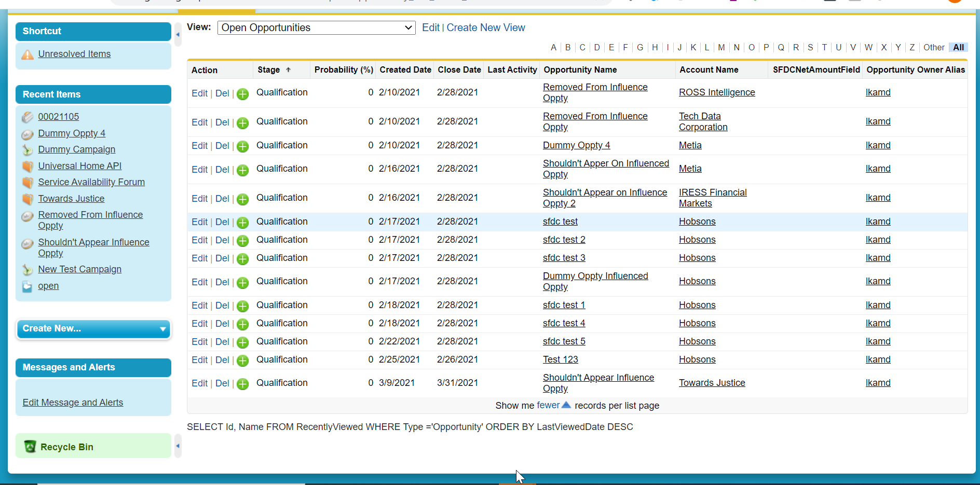Screen dimensions: 980x485
Task: Click the Unresolved Items warning icon
Action: point(28,54)
